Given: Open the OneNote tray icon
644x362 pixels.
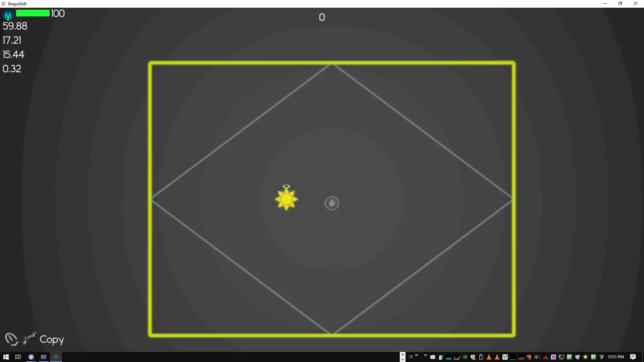Looking at the screenshot, I should [553, 357].
